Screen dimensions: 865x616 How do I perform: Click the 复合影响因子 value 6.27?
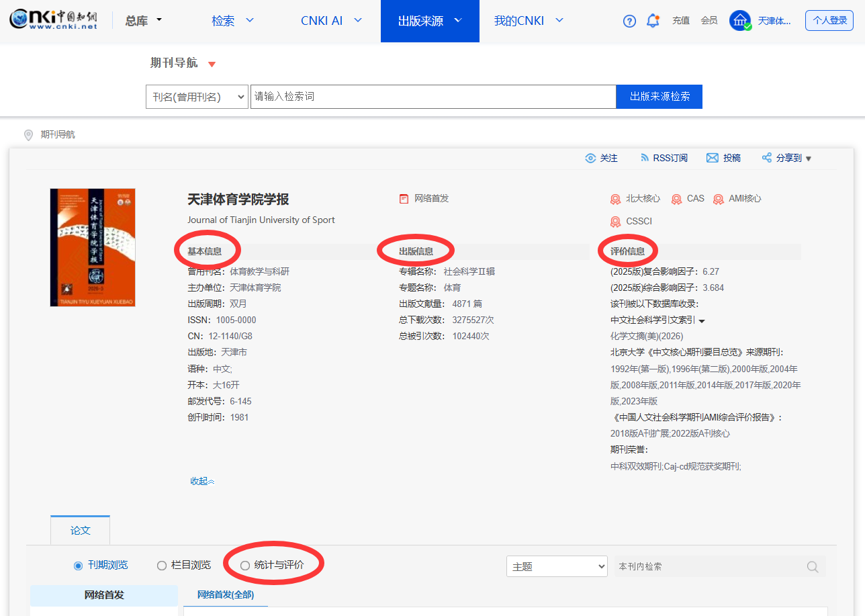(x=711, y=272)
